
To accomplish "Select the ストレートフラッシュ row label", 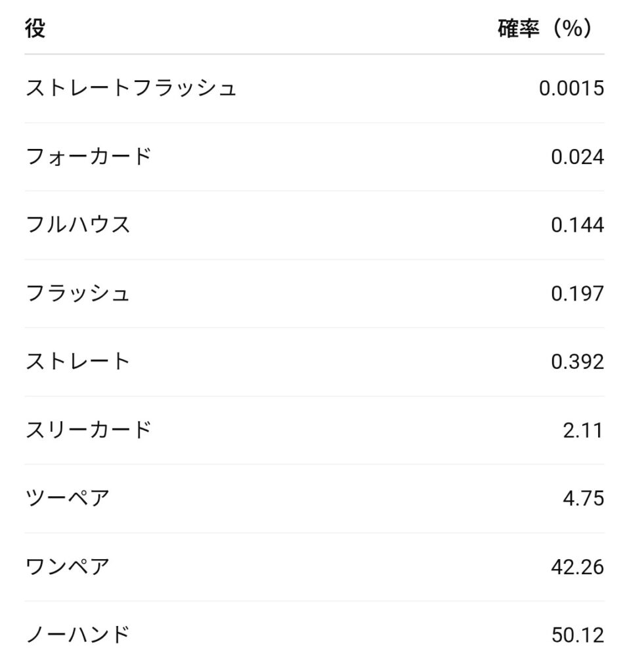I will click(131, 88).
